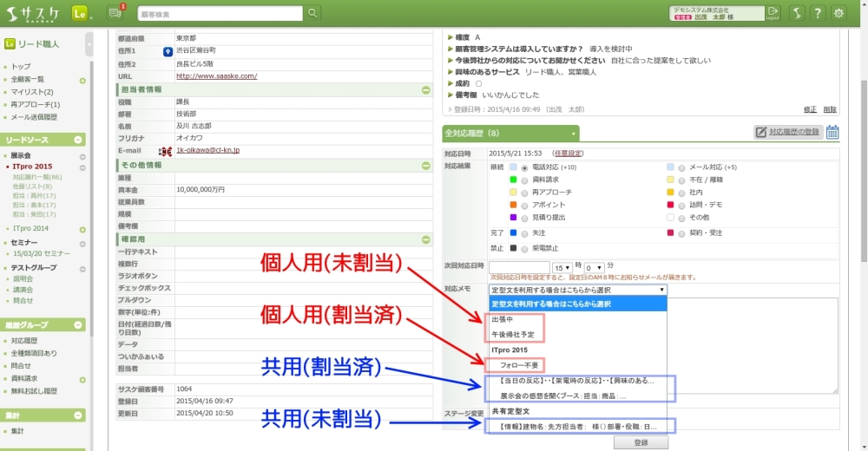868x451 pixels.
Task: Open the calendar icon beside 対応履歴の登録
Action: tap(832, 133)
